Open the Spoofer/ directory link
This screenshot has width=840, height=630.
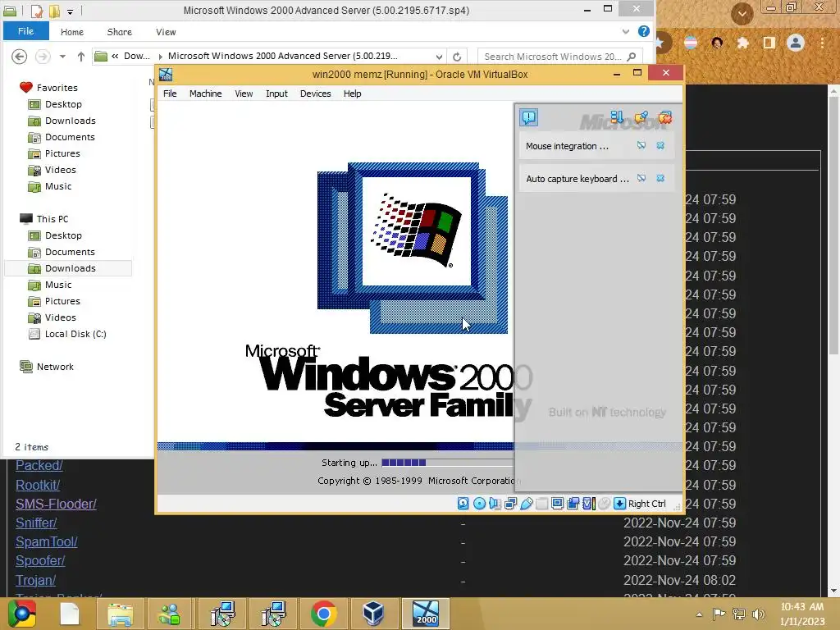(x=40, y=560)
